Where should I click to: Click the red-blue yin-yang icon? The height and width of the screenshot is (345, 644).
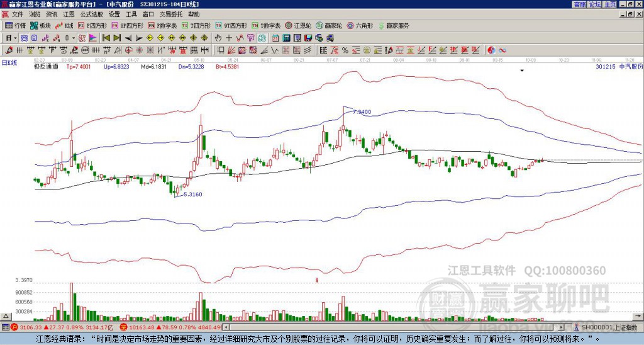pyautogui.click(x=492, y=50)
